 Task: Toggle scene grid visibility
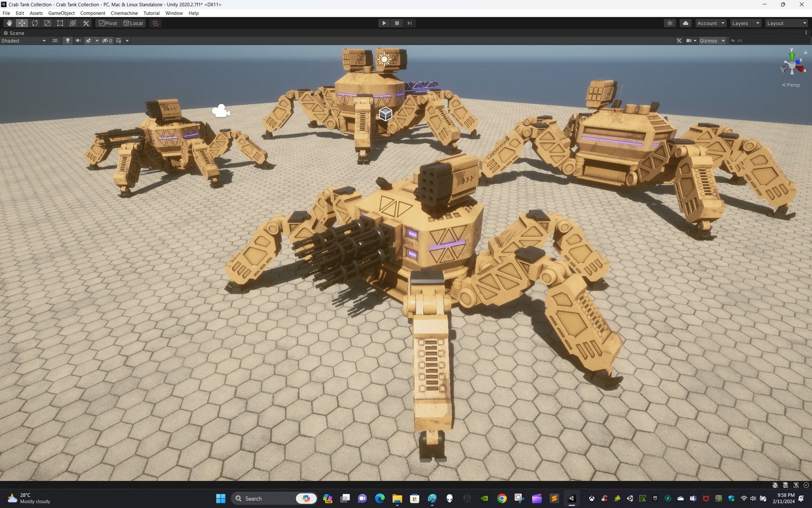(118, 41)
